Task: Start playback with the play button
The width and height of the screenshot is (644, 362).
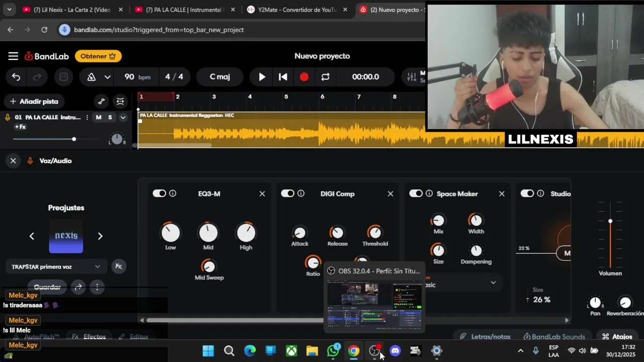Action: pos(262,77)
